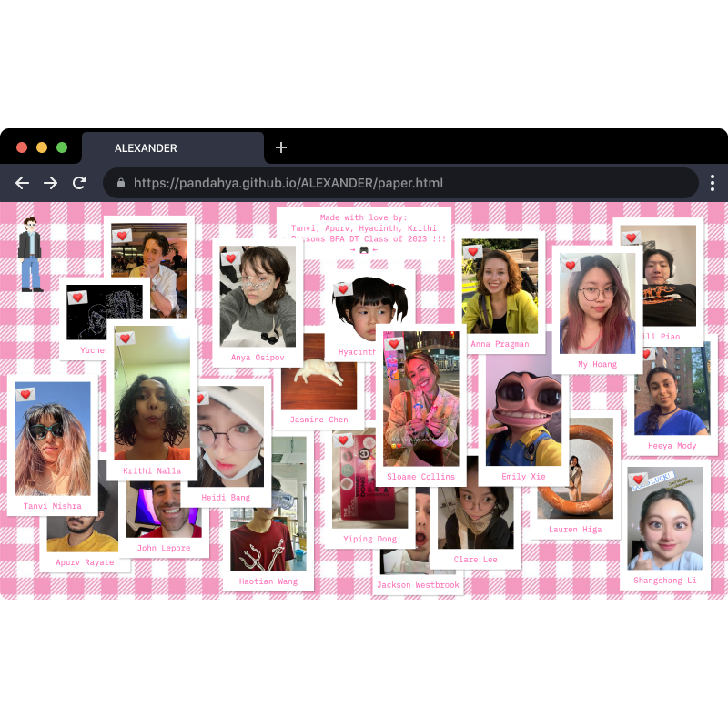The width and height of the screenshot is (728, 728).
Task: Click the URL address field
Action: (x=400, y=183)
